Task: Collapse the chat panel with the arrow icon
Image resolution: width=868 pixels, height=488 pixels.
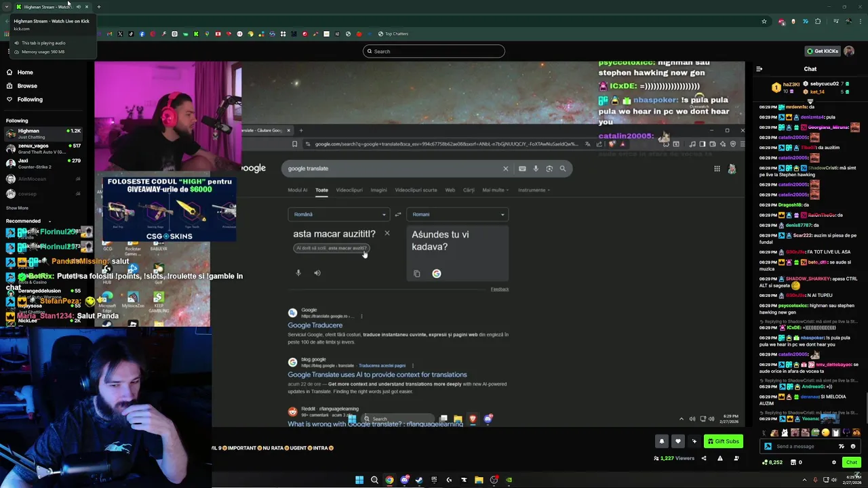Action: tap(759, 68)
